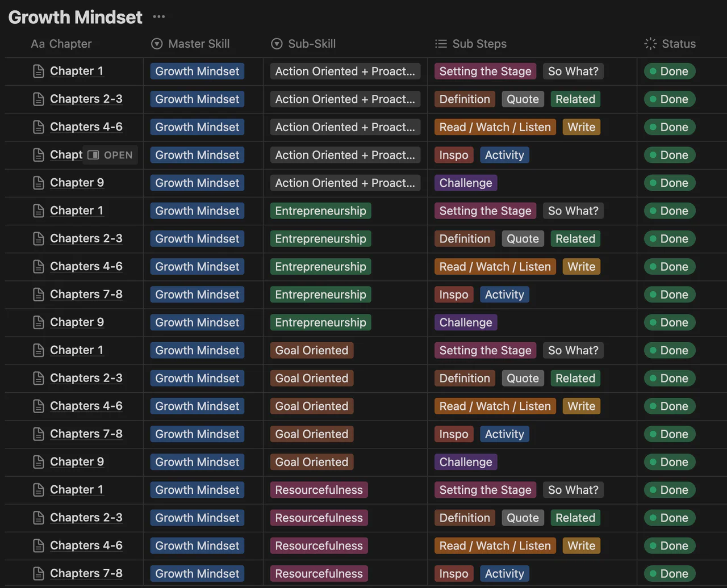The width and height of the screenshot is (727, 588).
Task: Click page icon of Chapters 2-3 Goal Oriented row
Action: pos(38,378)
